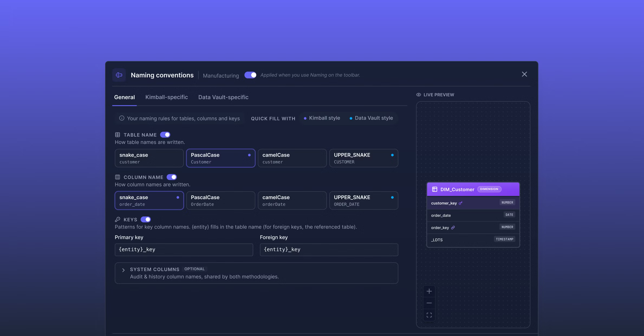
Task: Quick fill with Kimball style
Action: point(322,118)
